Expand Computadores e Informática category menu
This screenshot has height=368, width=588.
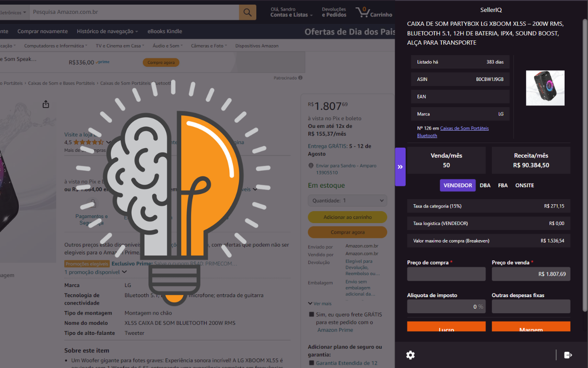pyautogui.click(x=56, y=46)
